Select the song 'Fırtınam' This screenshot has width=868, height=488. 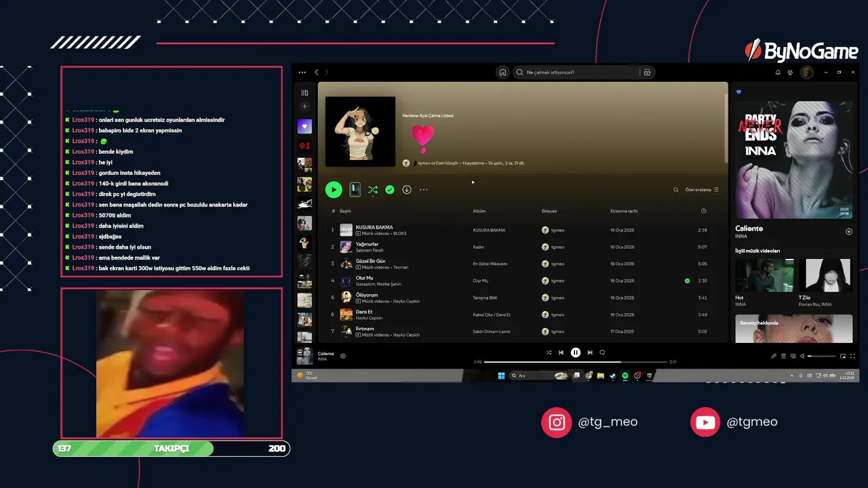pyautogui.click(x=366, y=329)
